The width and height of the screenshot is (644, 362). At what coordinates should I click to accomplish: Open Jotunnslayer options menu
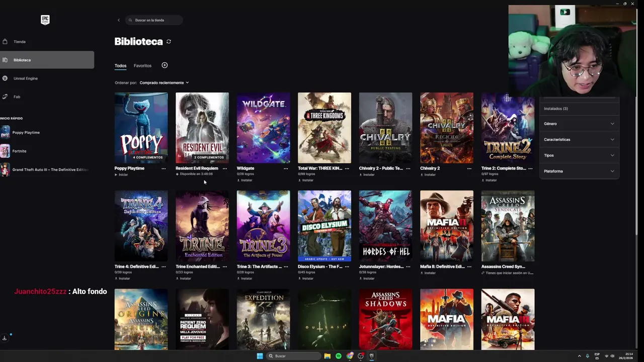click(408, 266)
